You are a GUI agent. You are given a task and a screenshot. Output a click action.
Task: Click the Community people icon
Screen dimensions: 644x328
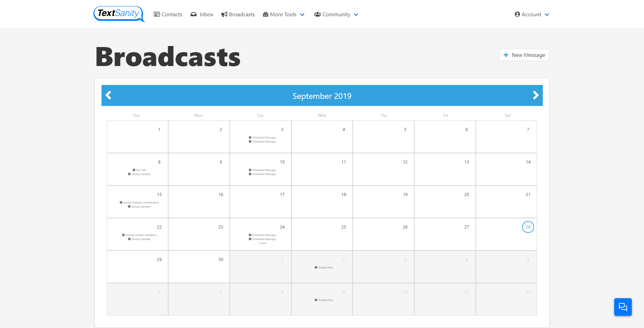click(x=317, y=14)
